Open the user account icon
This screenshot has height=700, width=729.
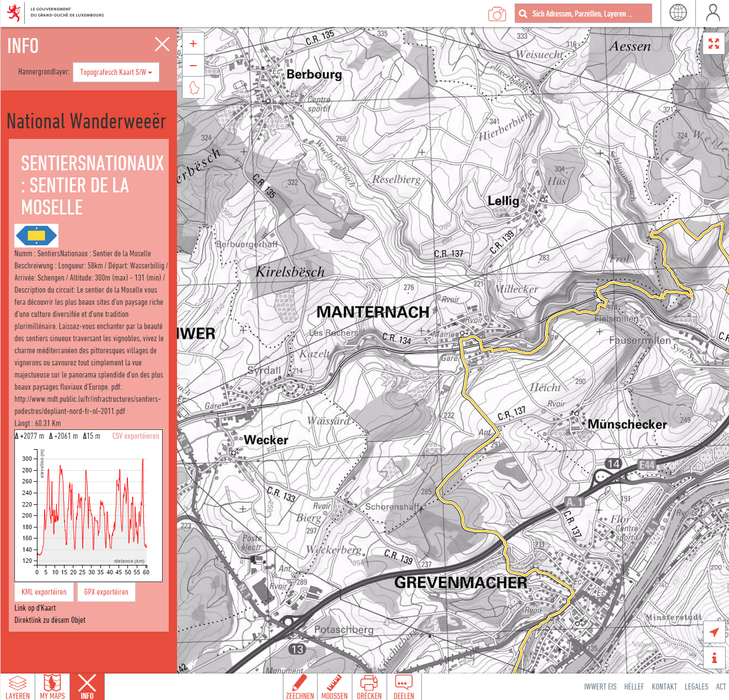(x=714, y=13)
